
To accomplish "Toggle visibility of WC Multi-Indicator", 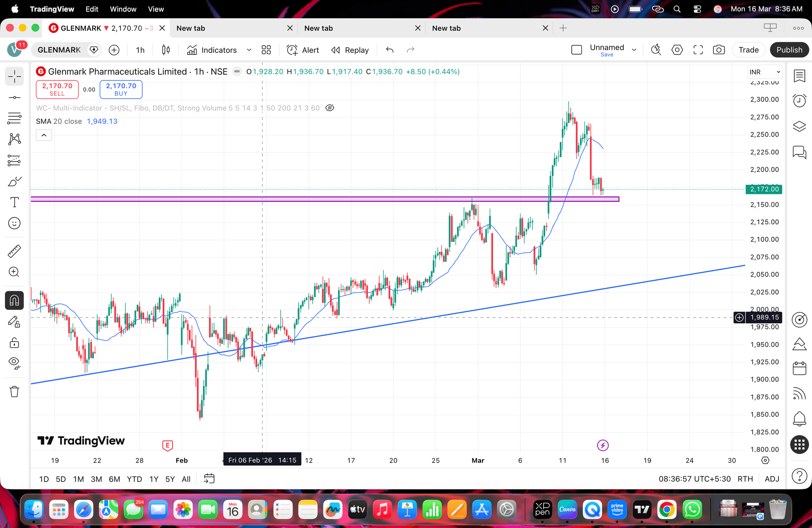I will tap(330, 108).
